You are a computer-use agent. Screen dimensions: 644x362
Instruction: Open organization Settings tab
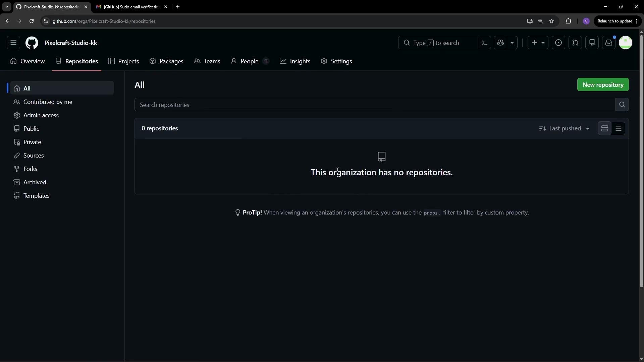point(336,61)
